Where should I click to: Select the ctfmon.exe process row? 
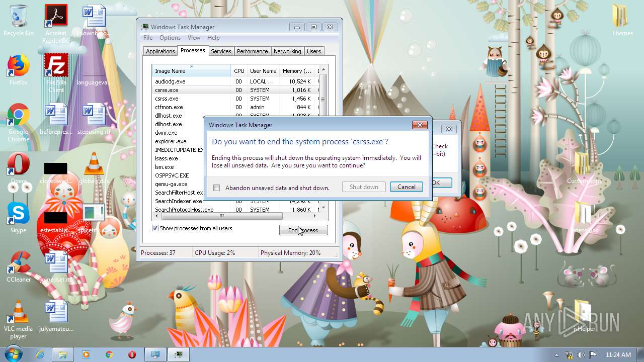236,107
